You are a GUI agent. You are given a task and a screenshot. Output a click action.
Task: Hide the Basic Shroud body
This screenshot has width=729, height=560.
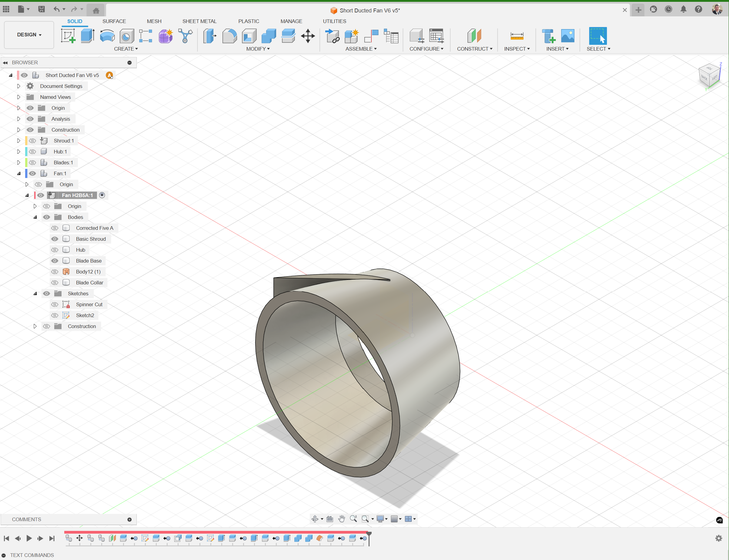pos(55,239)
